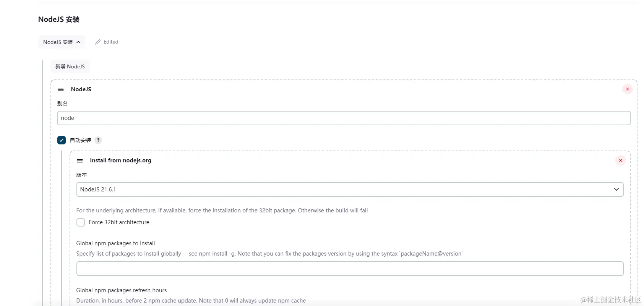Click the Edited pencil indicator

point(107,42)
